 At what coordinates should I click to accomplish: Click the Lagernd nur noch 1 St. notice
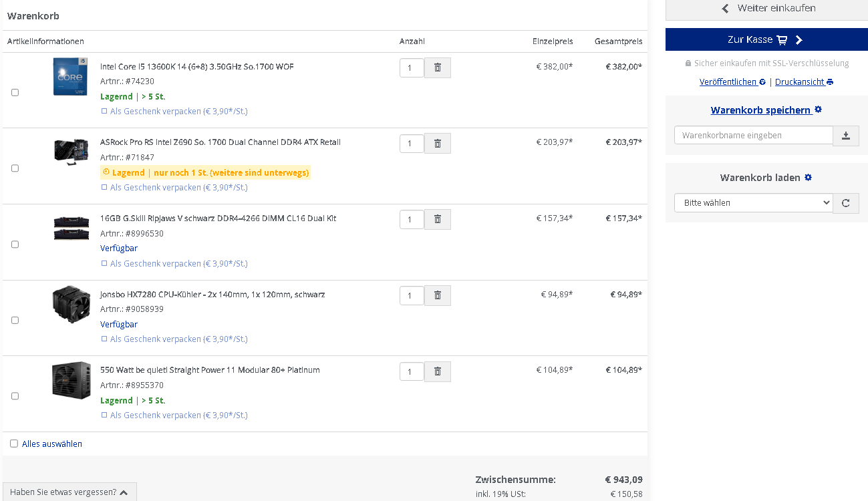click(206, 173)
